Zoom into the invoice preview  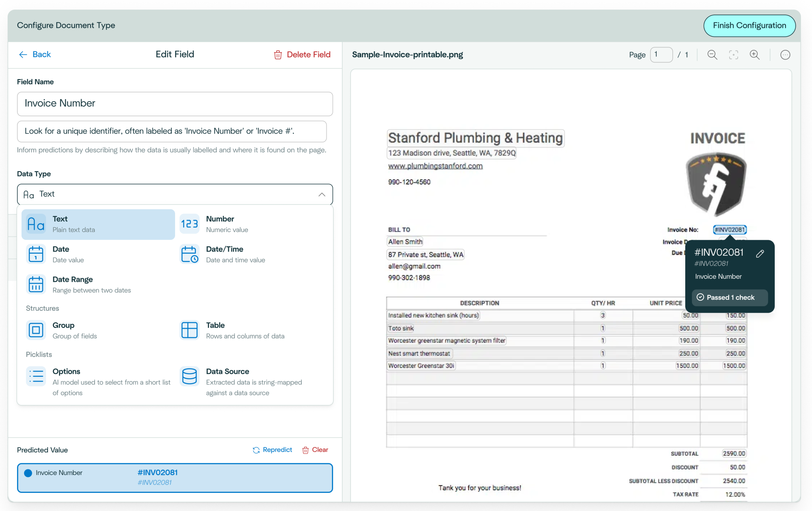[x=755, y=55]
